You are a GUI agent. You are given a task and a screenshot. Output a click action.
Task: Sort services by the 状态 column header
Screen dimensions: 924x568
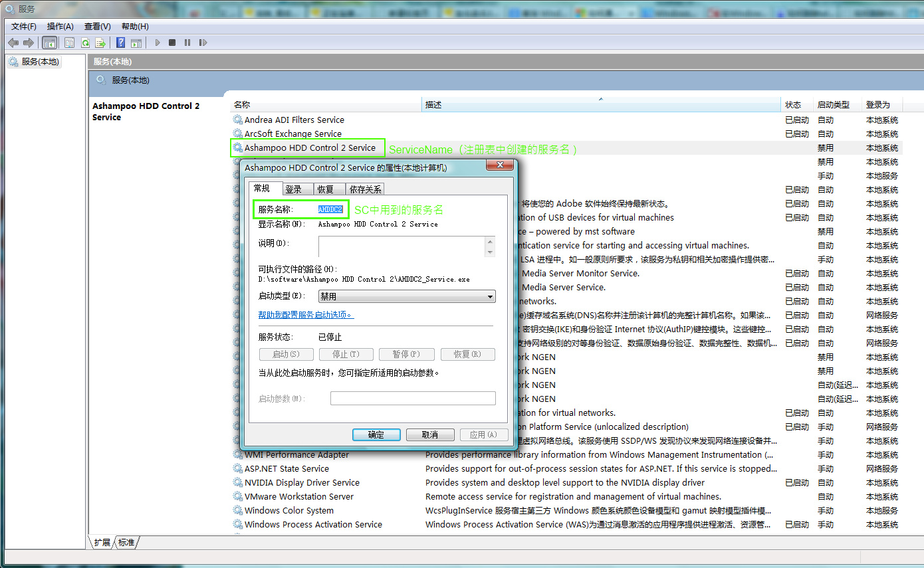pyautogui.click(x=797, y=105)
